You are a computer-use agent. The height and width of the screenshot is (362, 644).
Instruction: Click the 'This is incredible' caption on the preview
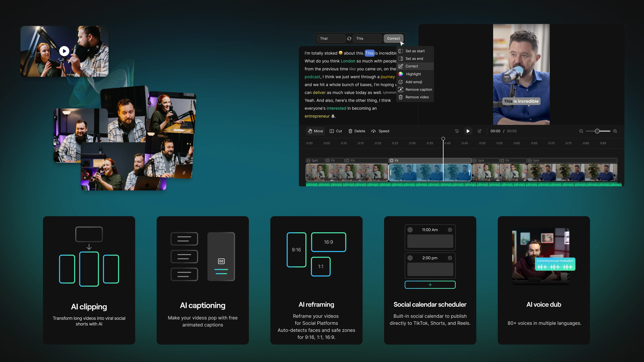tap(521, 101)
